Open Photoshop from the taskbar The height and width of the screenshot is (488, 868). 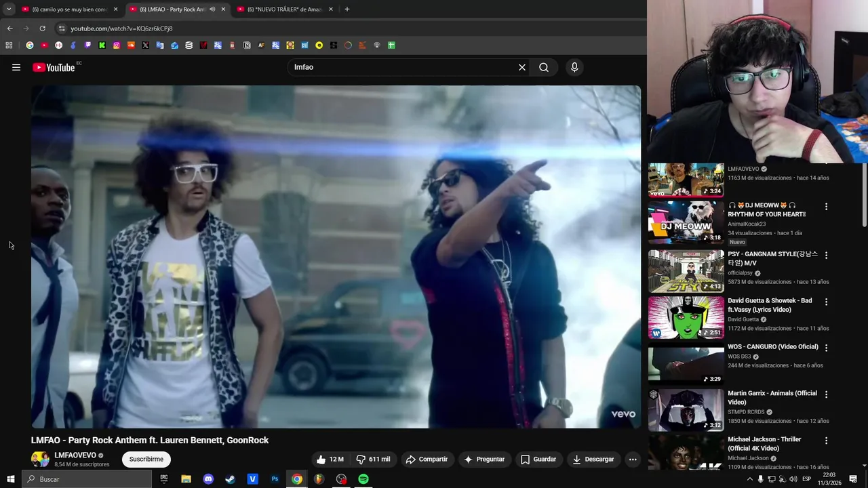pos(275,479)
